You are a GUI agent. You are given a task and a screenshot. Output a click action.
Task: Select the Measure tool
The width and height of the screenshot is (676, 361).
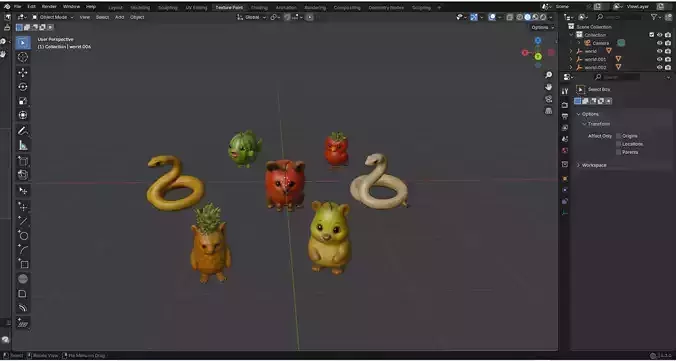point(23,146)
